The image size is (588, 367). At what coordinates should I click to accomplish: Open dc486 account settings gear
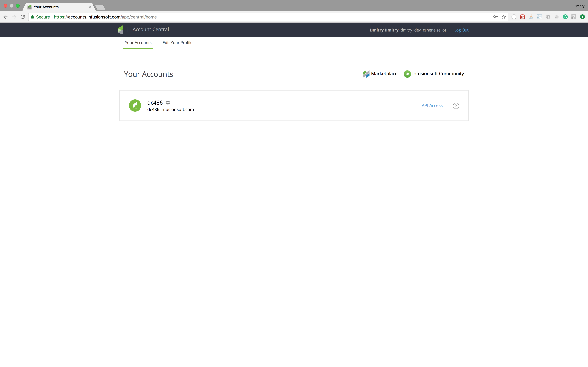pyautogui.click(x=168, y=103)
